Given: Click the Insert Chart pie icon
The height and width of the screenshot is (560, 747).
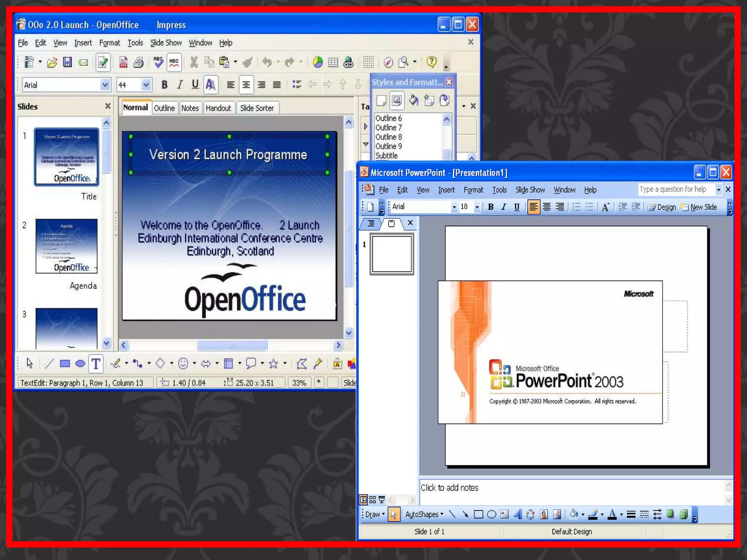Looking at the screenshot, I should [x=318, y=62].
